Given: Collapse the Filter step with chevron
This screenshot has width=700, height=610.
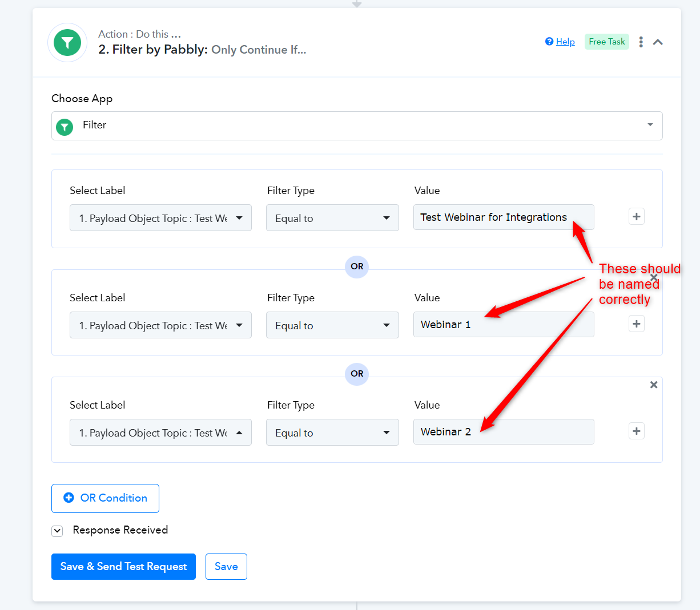Looking at the screenshot, I should pyautogui.click(x=658, y=42).
